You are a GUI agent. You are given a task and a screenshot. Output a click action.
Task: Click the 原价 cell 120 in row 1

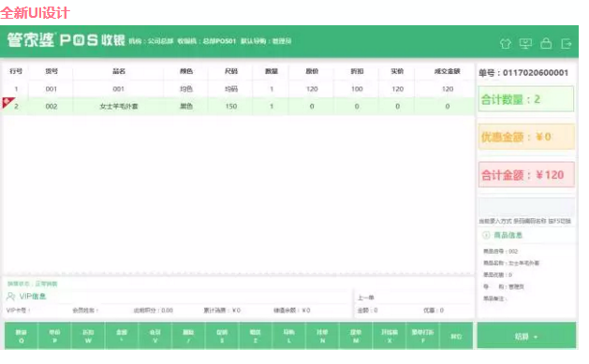click(312, 89)
